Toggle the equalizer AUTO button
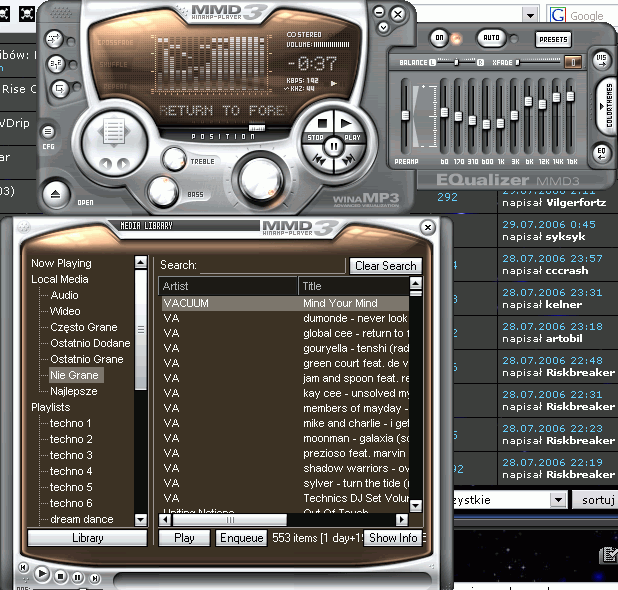The height and width of the screenshot is (590, 618). click(491, 37)
